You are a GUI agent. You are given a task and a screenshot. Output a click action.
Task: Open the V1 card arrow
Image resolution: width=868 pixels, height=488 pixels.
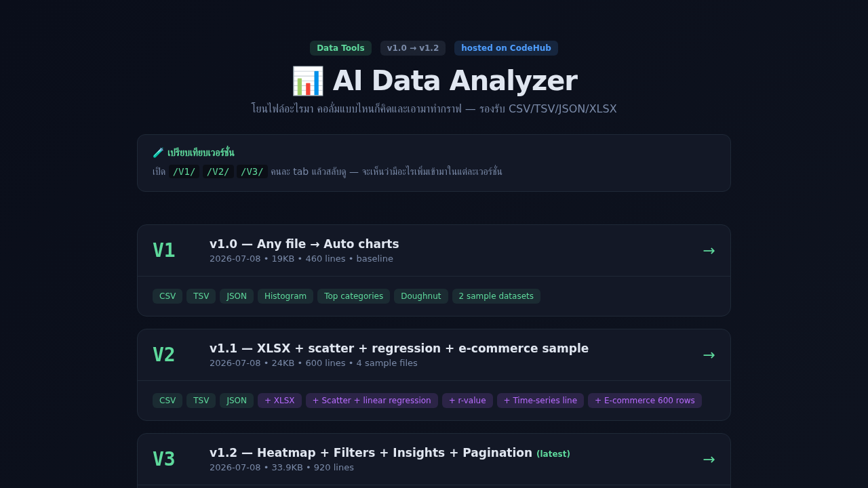pyautogui.click(x=709, y=251)
